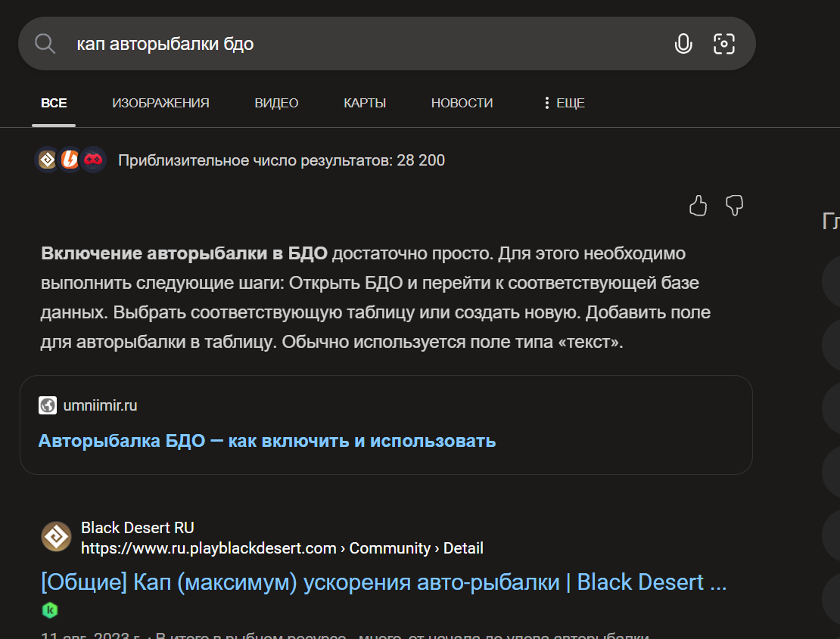Click the Black Desert RU result favicon
The image size is (840, 639).
[56, 537]
